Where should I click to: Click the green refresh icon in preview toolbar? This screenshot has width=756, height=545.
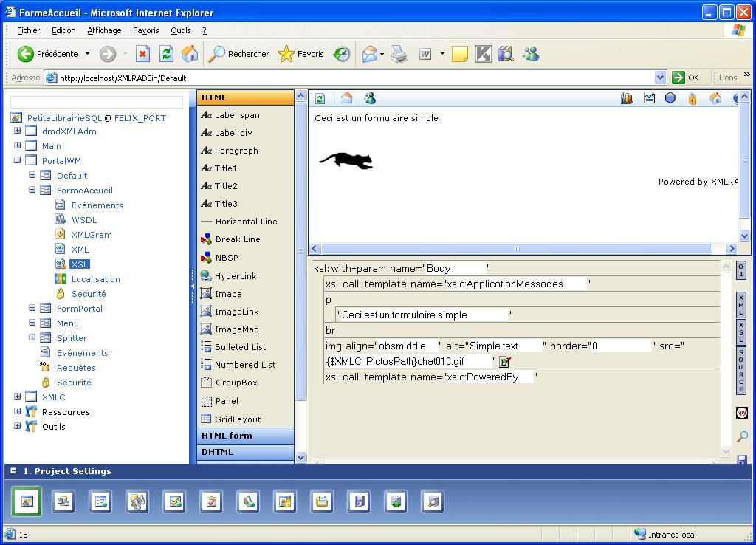click(x=320, y=98)
